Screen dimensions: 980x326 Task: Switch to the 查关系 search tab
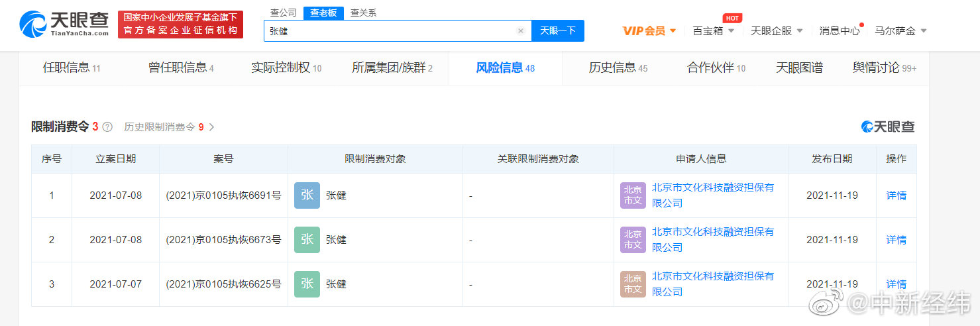tap(363, 13)
